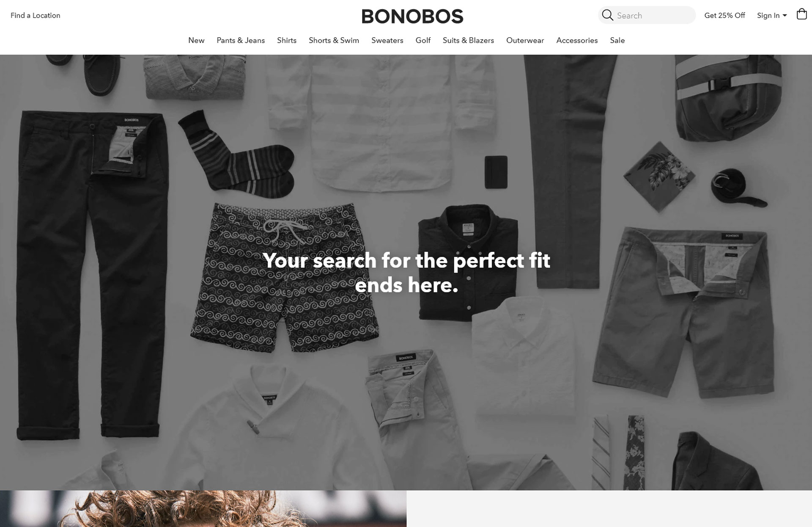The width and height of the screenshot is (812, 527).
Task: Open the New menu item
Action: 196,41
